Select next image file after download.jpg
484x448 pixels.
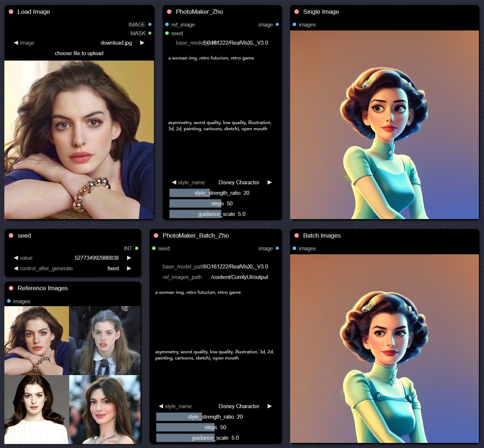click(x=142, y=43)
